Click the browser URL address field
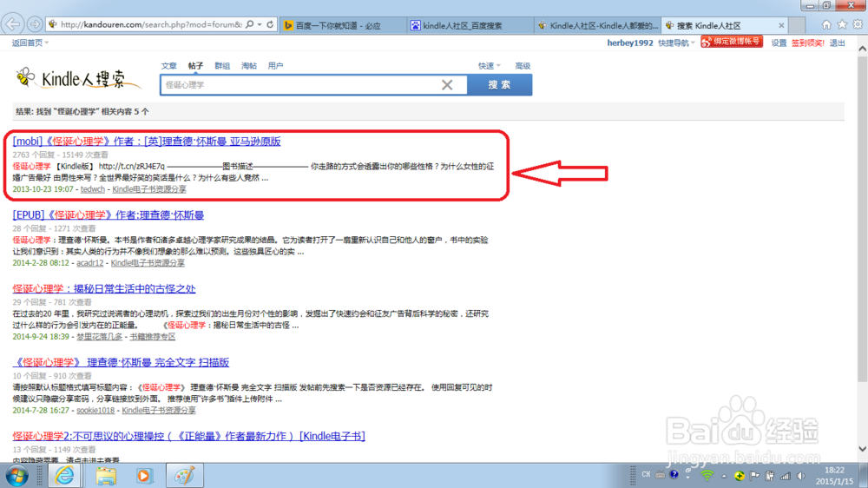 pyautogui.click(x=150, y=24)
